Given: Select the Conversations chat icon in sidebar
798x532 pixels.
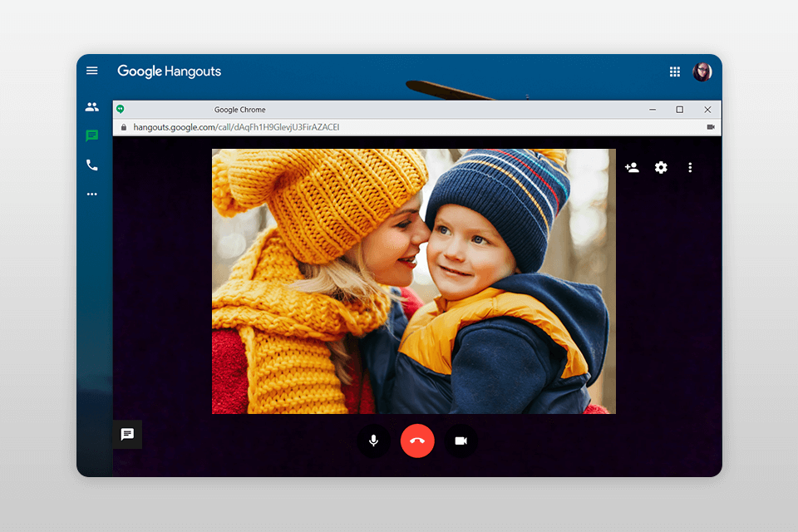Looking at the screenshot, I should click(92, 135).
